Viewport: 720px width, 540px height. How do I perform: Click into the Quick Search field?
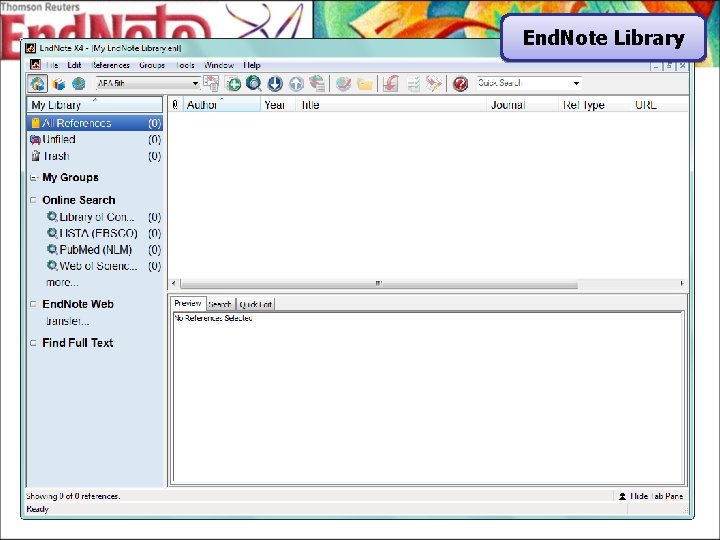point(523,83)
